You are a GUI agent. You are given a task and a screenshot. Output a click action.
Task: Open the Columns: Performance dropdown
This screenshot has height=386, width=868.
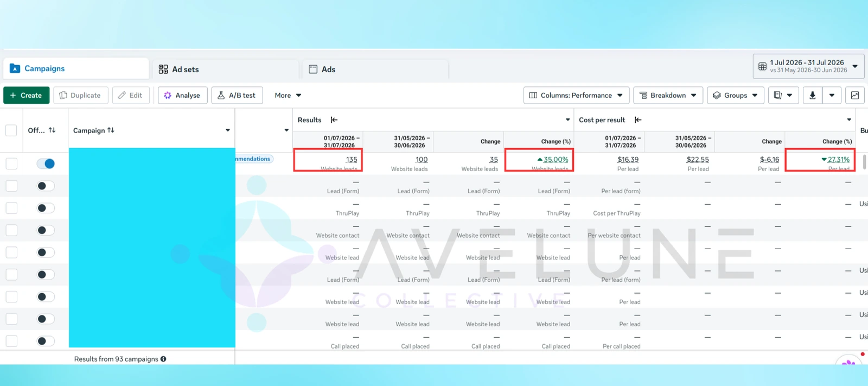coord(576,95)
